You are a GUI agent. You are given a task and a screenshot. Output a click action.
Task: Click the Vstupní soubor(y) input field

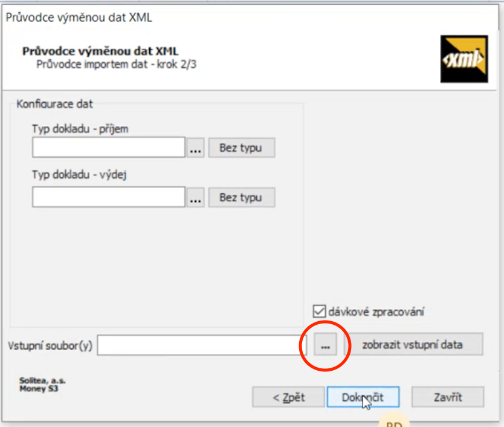(x=202, y=345)
